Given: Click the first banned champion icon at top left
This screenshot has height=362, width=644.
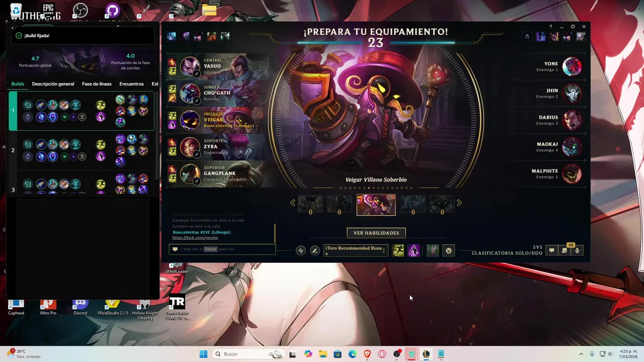Looking at the screenshot, I should (x=172, y=36).
